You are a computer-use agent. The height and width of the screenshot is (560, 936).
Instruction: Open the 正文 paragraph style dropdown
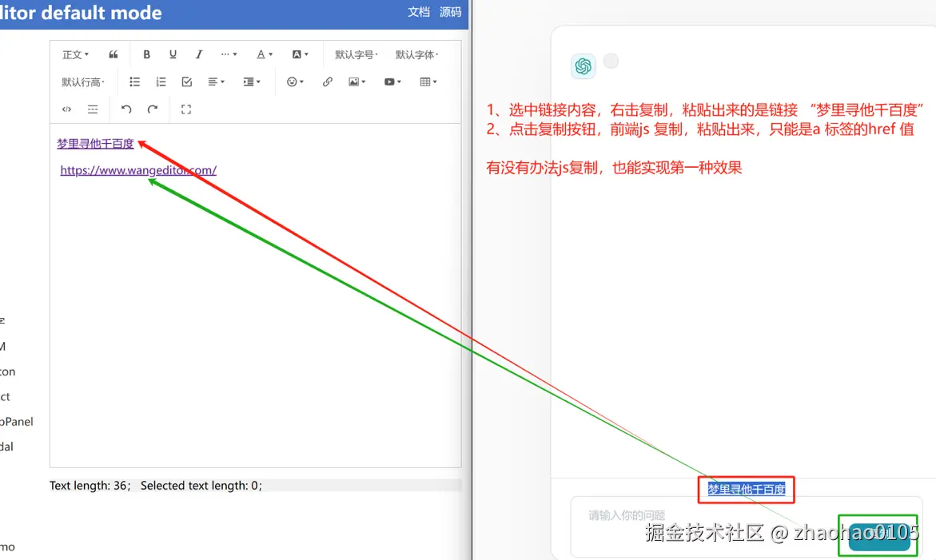click(x=74, y=54)
